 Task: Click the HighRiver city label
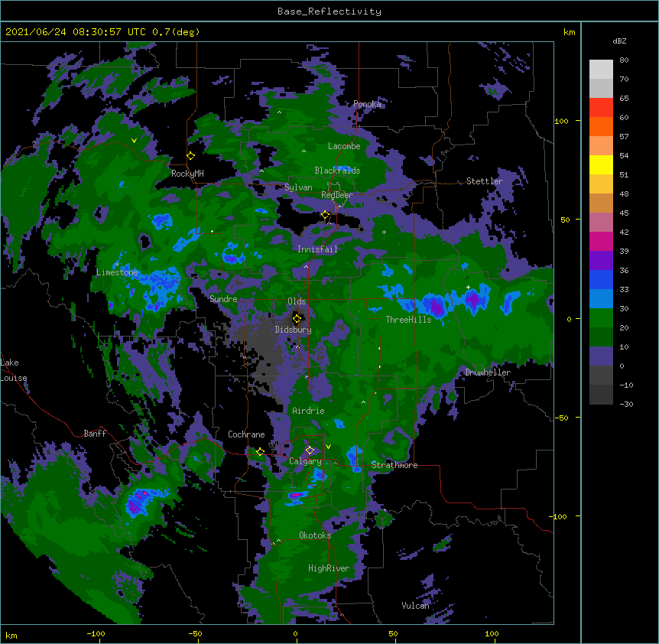tap(329, 568)
